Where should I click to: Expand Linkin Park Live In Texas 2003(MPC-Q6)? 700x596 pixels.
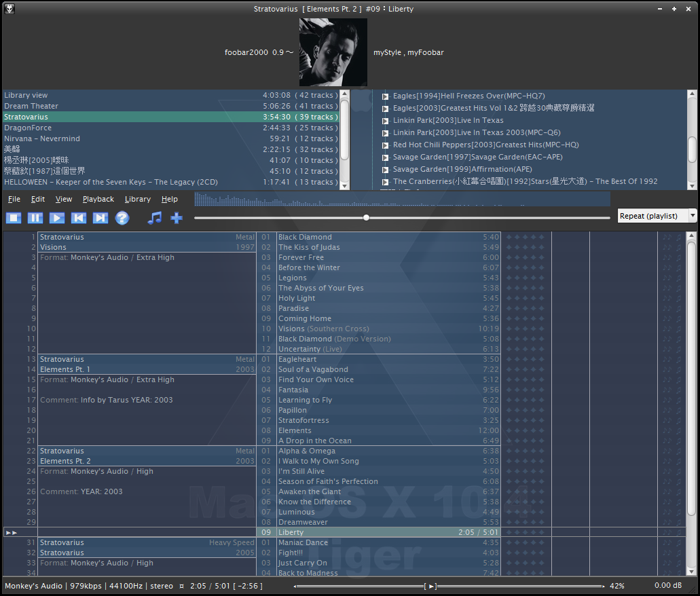(385, 133)
